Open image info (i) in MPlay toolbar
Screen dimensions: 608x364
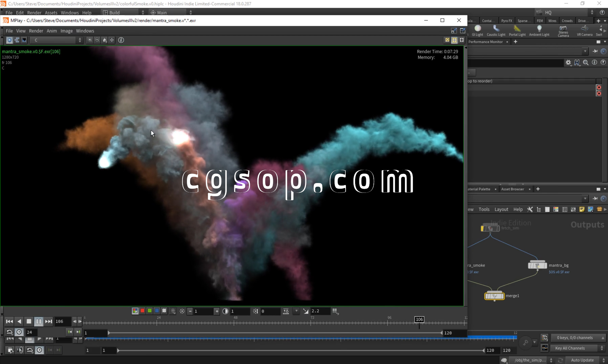click(121, 40)
